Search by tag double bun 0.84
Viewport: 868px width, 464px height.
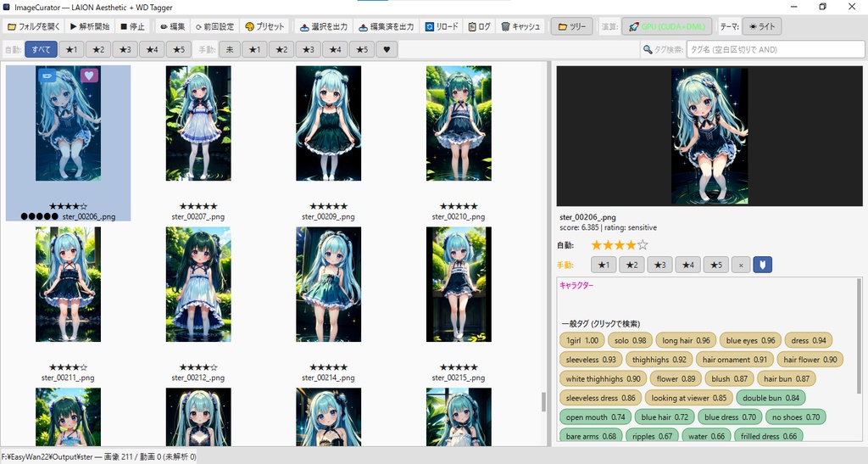click(771, 398)
